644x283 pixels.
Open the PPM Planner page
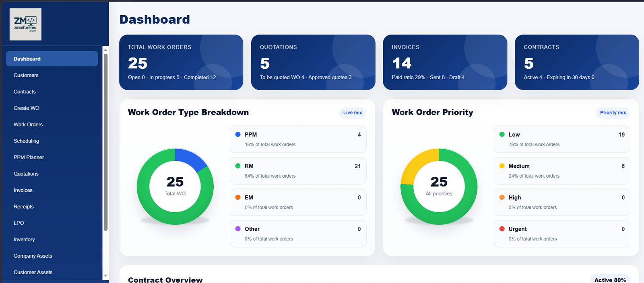[52, 157]
